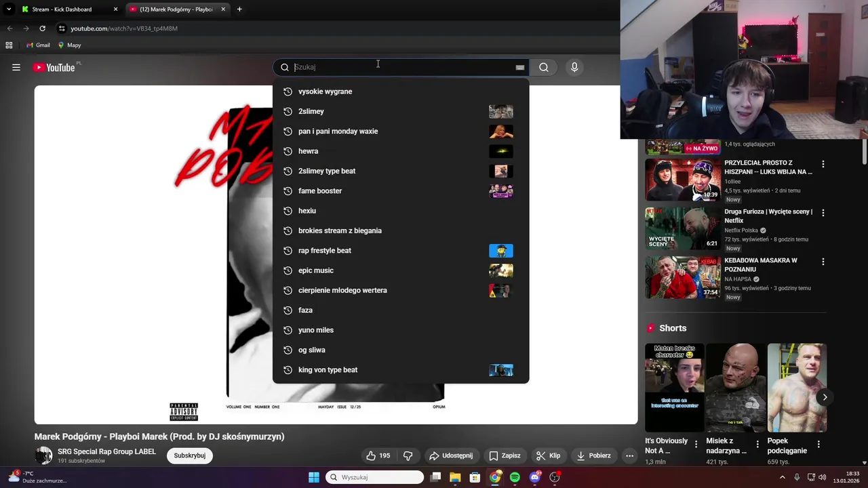Open the Windows Start menu
868x488 pixels.
313,477
